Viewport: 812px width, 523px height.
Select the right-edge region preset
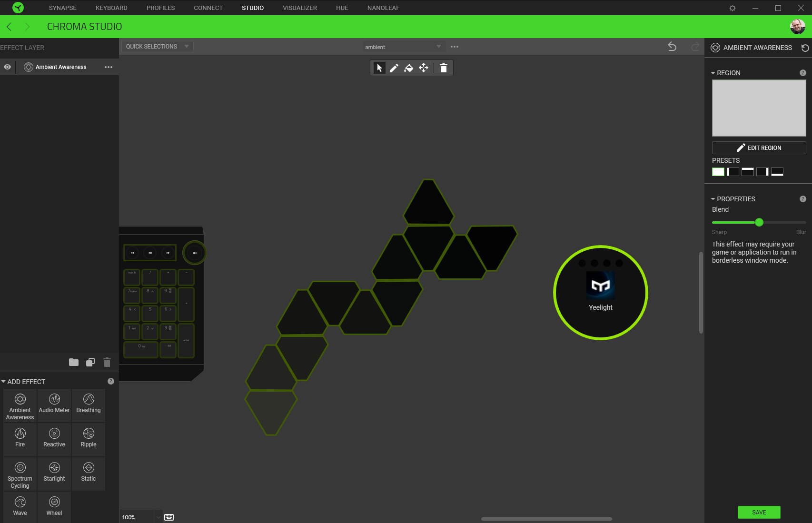point(762,172)
